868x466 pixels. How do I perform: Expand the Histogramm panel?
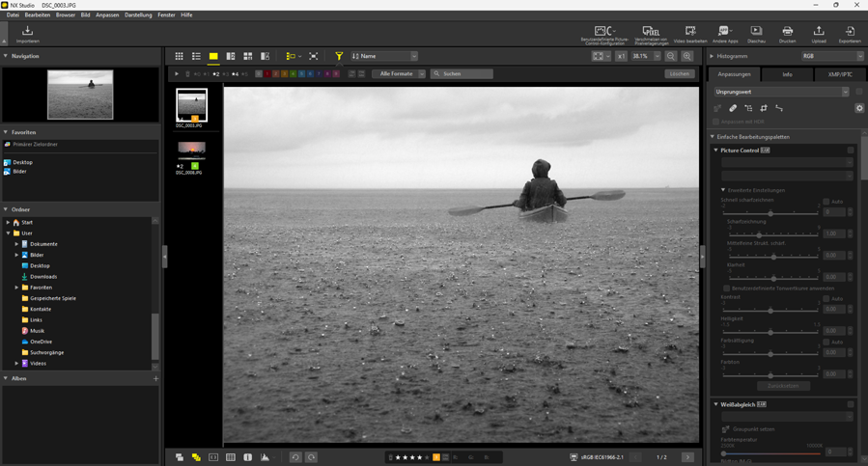tap(713, 56)
